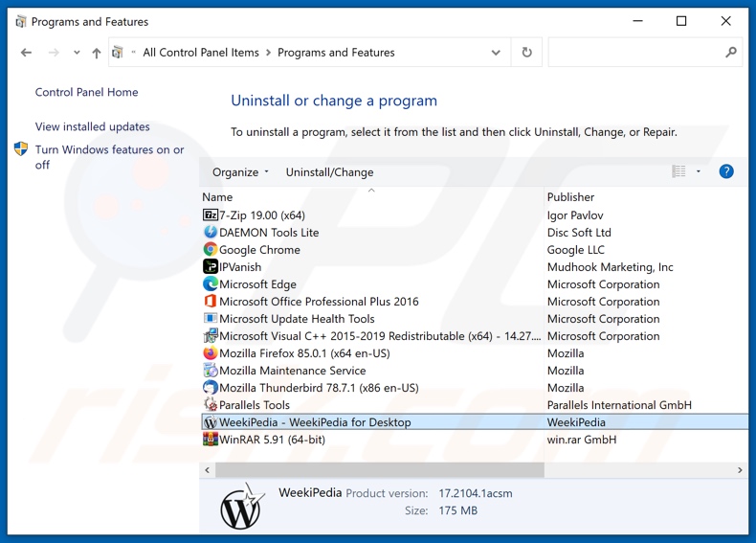756x543 pixels.
Task: Click the scrollbar right arrow
Action: [740, 470]
